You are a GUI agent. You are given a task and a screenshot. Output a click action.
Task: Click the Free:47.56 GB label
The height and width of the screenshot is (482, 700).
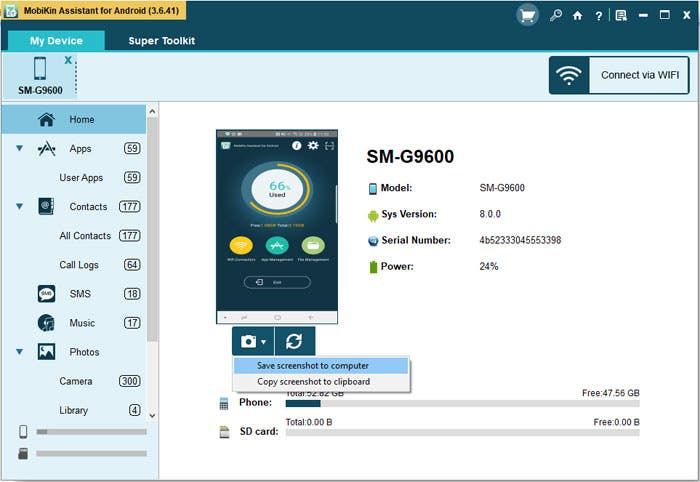point(611,393)
